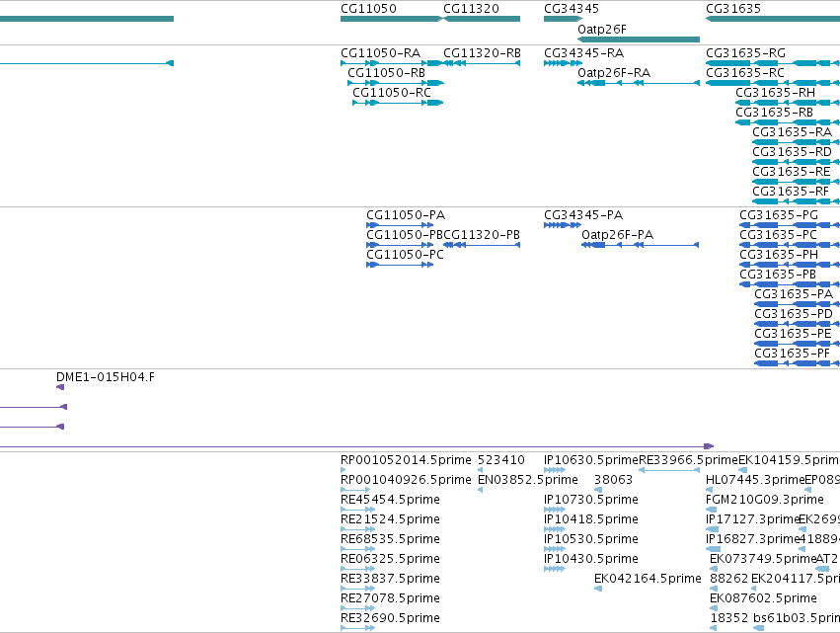This screenshot has height=633, width=840.
Task: Click EST IP10630.5prime
Action: click(555, 470)
